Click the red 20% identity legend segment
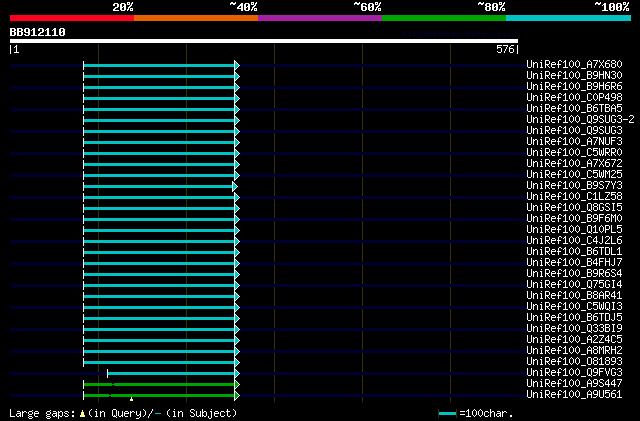The width and height of the screenshot is (640, 421). (x=72, y=18)
